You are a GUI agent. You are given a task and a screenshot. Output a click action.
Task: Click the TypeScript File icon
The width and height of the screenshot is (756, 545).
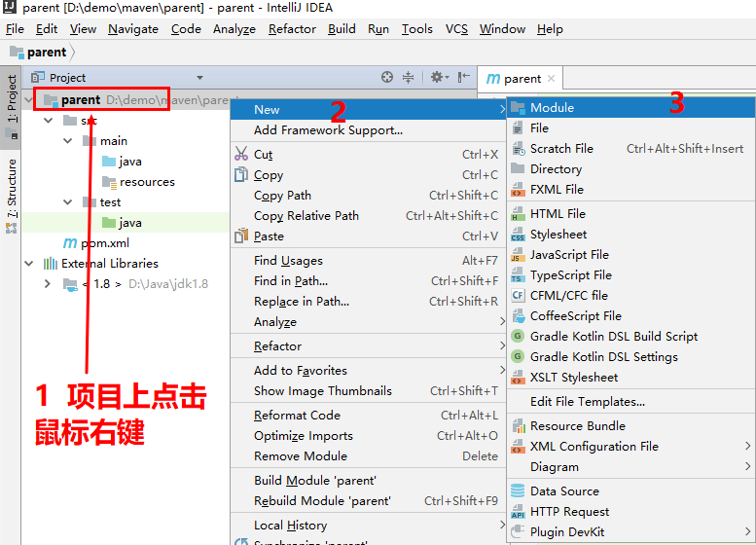[x=518, y=274]
